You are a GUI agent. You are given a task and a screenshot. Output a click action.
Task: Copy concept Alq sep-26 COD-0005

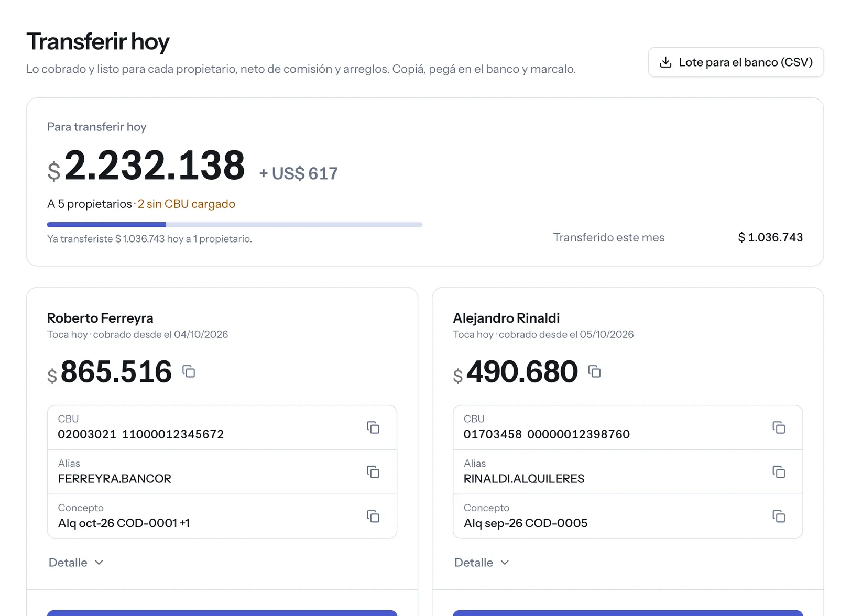tap(779, 516)
